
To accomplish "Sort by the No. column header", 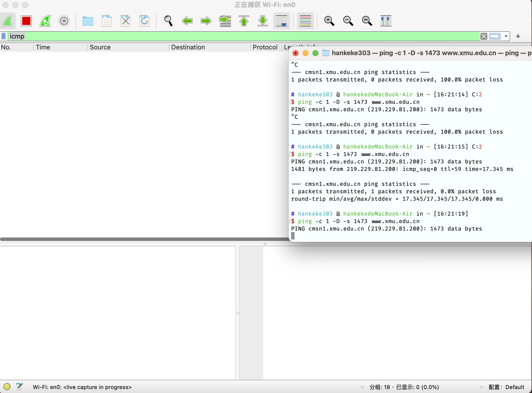I will coord(16,47).
